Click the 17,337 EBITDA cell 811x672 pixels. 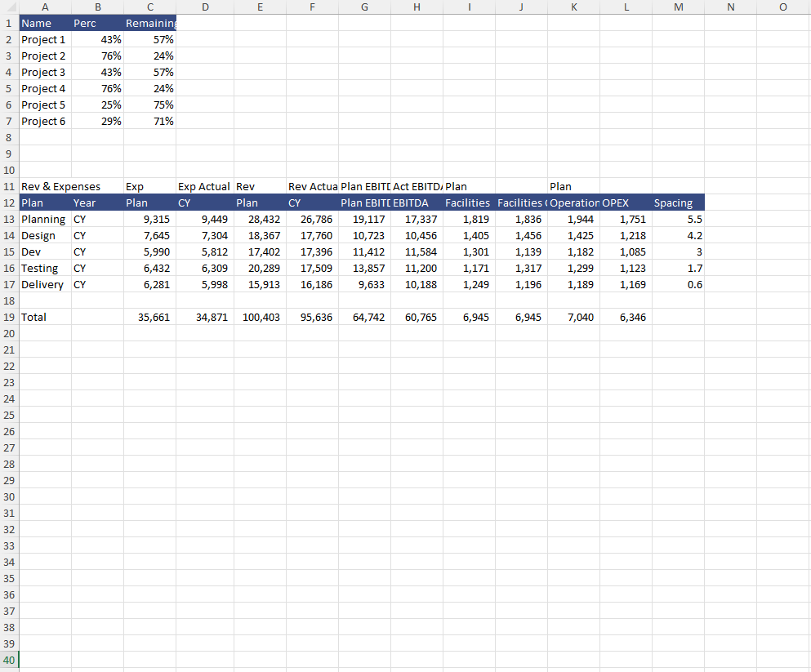tap(417, 219)
